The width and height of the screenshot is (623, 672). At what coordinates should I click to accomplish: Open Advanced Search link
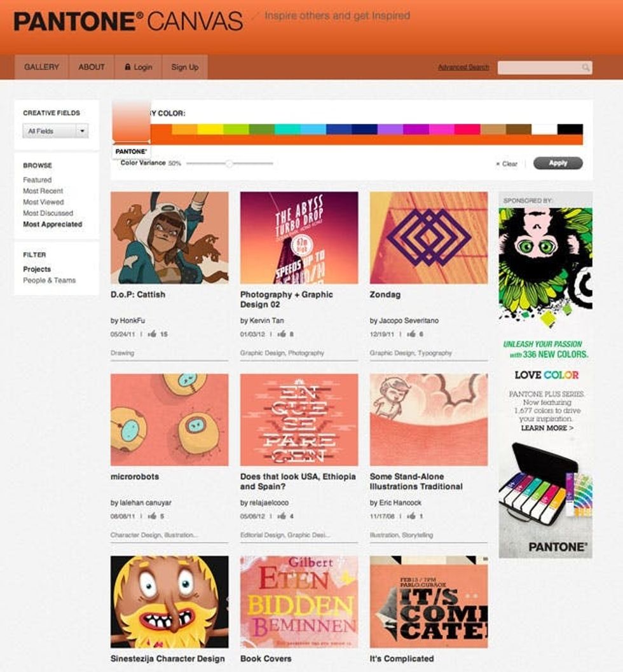click(x=463, y=67)
